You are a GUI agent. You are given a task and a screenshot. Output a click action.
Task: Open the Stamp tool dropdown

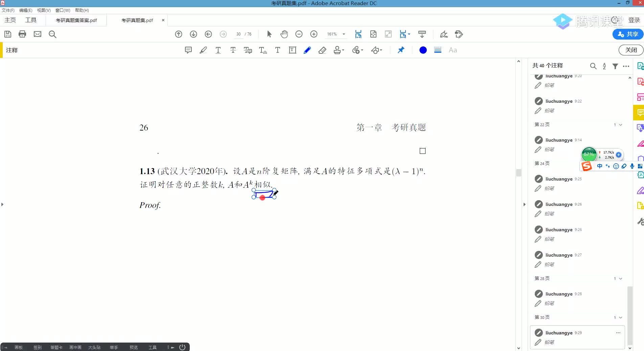[x=339, y=50]
